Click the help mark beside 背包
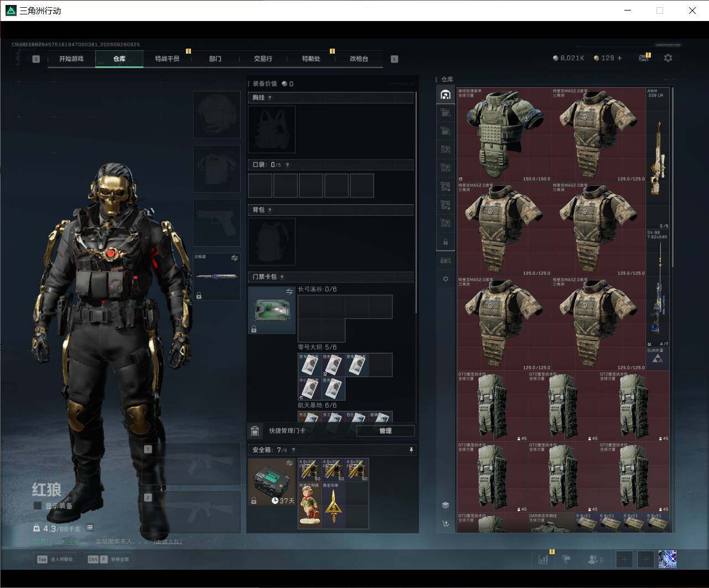709x588 pixels. pyautogui.click(x=270, y=210)
